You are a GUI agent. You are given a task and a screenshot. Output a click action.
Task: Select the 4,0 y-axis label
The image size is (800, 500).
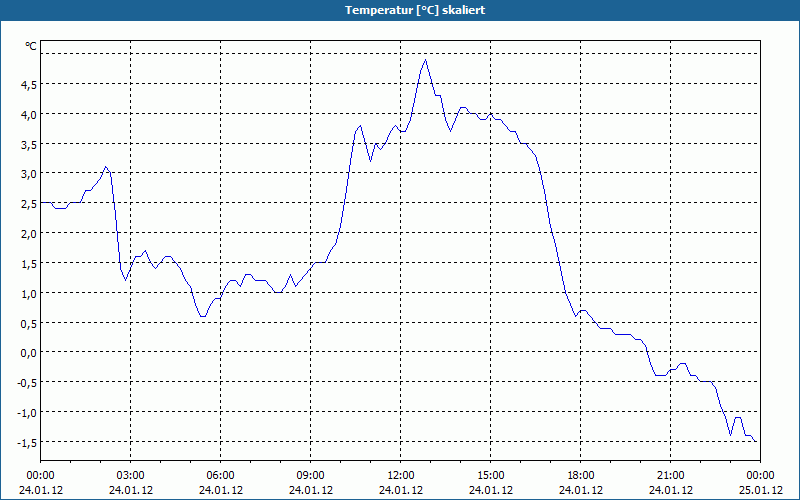28,115
